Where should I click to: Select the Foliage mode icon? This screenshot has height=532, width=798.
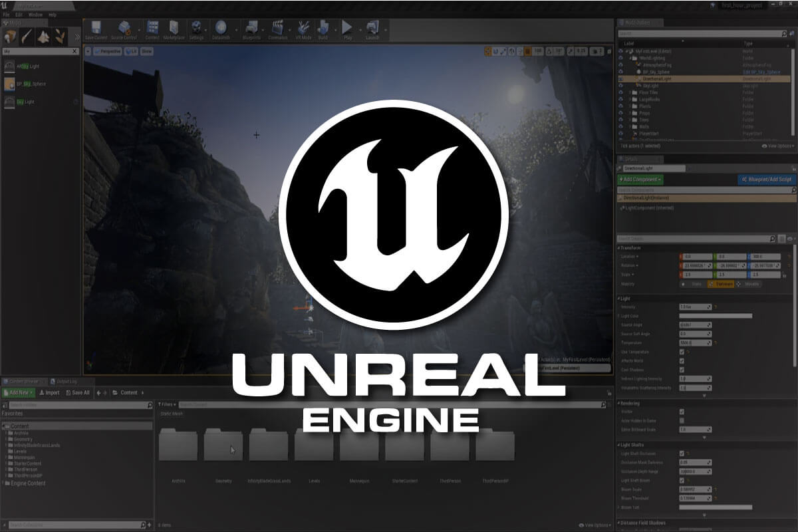pyautogui.click(x=61, y=36)
